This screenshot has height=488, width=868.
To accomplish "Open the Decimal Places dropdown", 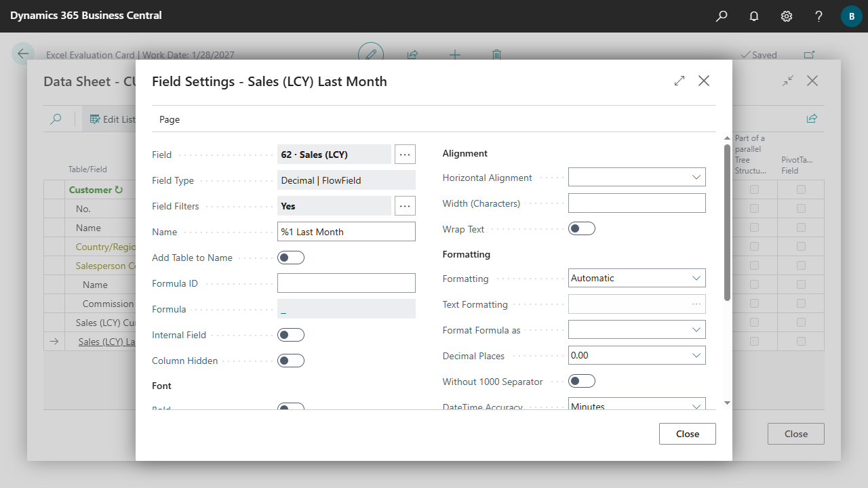I will click(637, 355).
